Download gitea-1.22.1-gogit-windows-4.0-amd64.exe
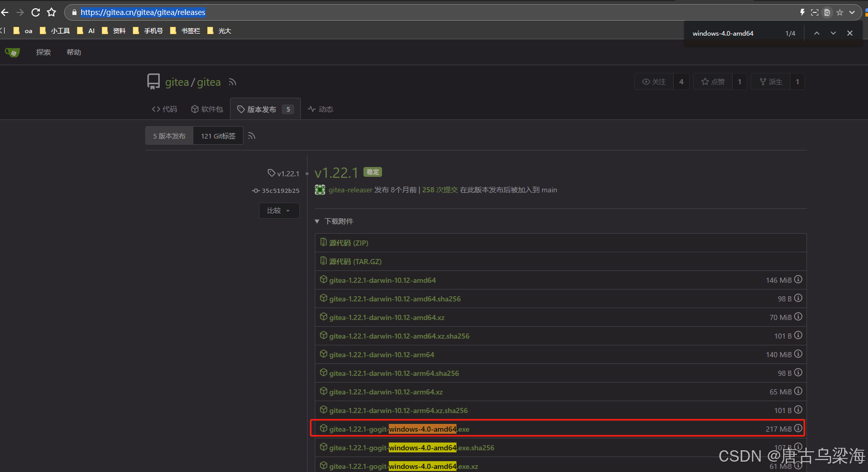The width and height of the screenshot is (868, 472). coord(399,429)
